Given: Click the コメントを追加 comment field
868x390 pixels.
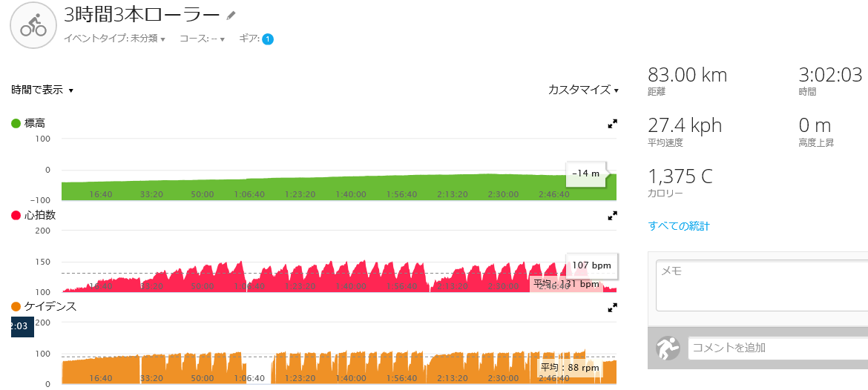Looking at the screenshot, I should (x=777, y=348).
